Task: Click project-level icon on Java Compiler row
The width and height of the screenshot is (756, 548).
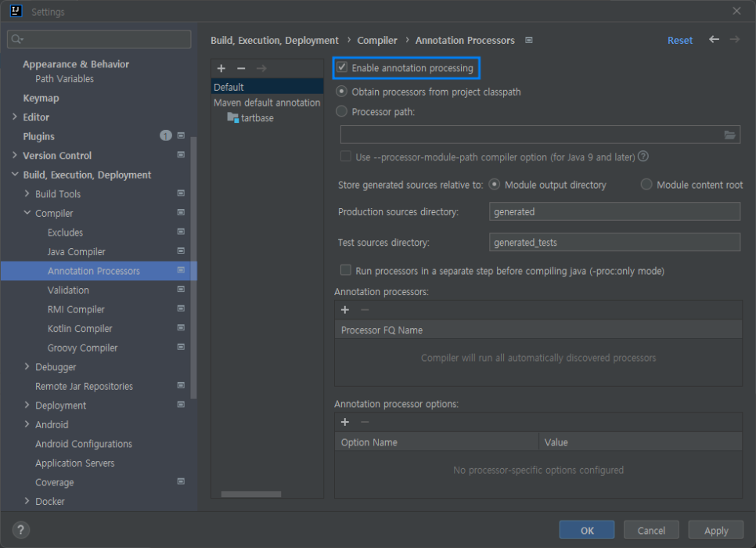Action: point(181,251)
